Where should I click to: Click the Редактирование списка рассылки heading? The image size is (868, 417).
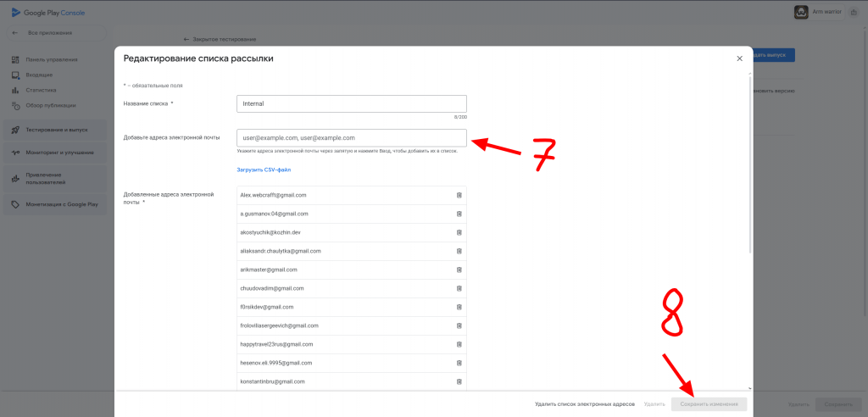pos(198,58)
